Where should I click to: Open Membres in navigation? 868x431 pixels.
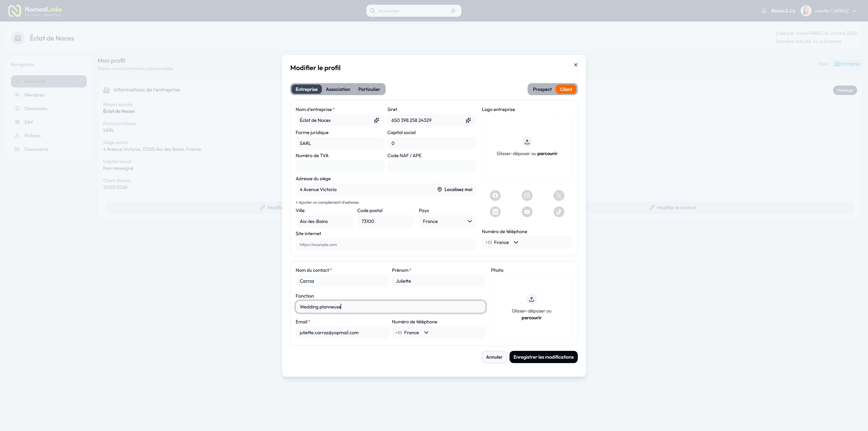49,95
